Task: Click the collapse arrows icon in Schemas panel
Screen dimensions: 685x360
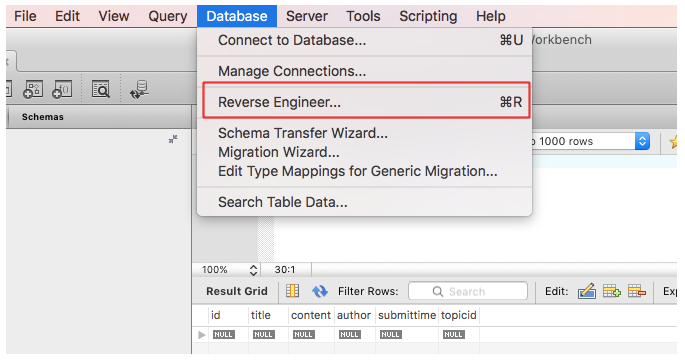Action: pos(173,139)
